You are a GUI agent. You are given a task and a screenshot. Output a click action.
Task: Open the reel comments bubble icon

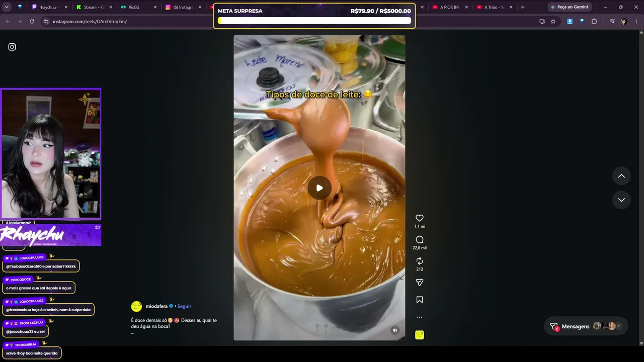pos(420,240)
